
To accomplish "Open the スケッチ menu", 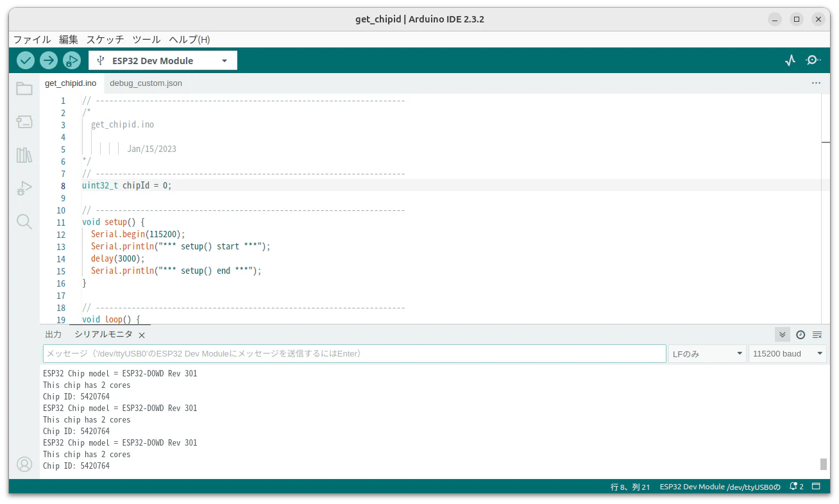I will [x=105, y=39].
